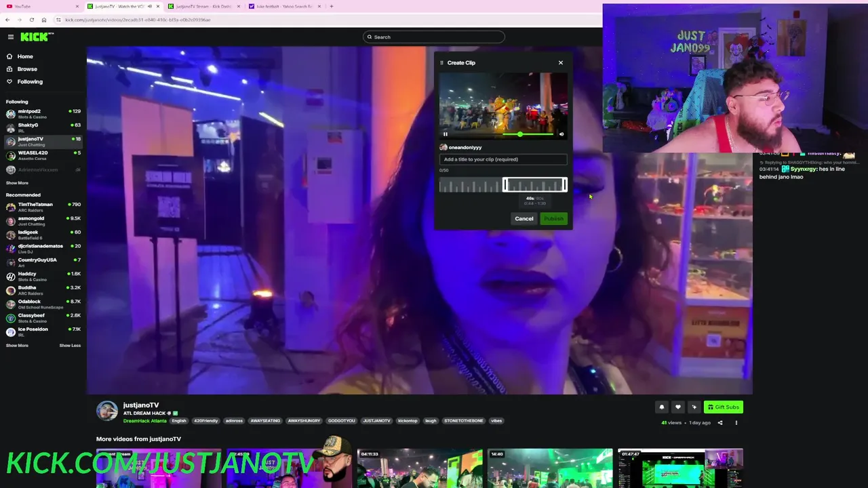Screen dimensions: 868x488
Task: Open the Kick hamburger sidebar menu
Action: [x=10, y=37]
